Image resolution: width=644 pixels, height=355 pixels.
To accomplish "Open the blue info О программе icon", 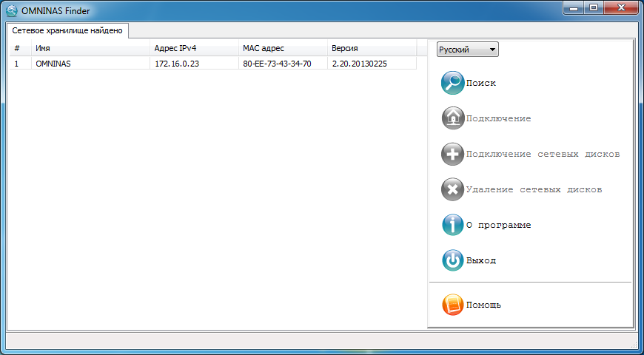I will coord(452,225).
